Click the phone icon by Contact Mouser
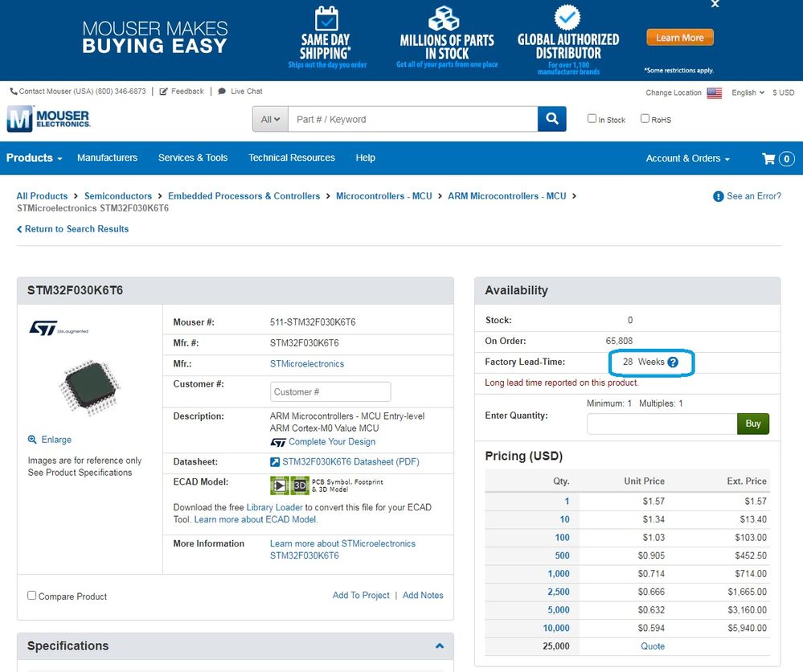803x672 pixels. (x=14, y=91)
